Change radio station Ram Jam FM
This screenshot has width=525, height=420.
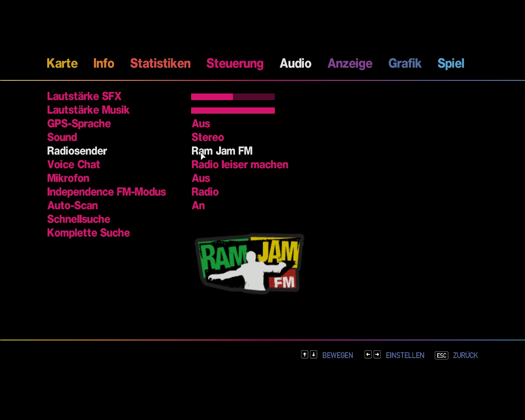(222, 151)
